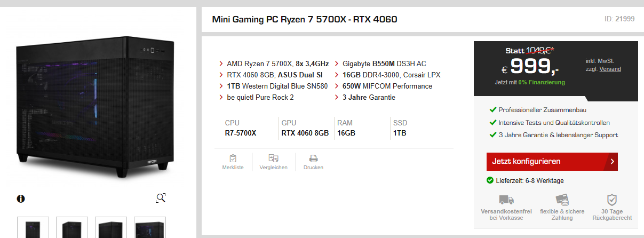Click the Lieferzeit: 6-8 Werktage text
Screen dimensions: 644x238
530,180
